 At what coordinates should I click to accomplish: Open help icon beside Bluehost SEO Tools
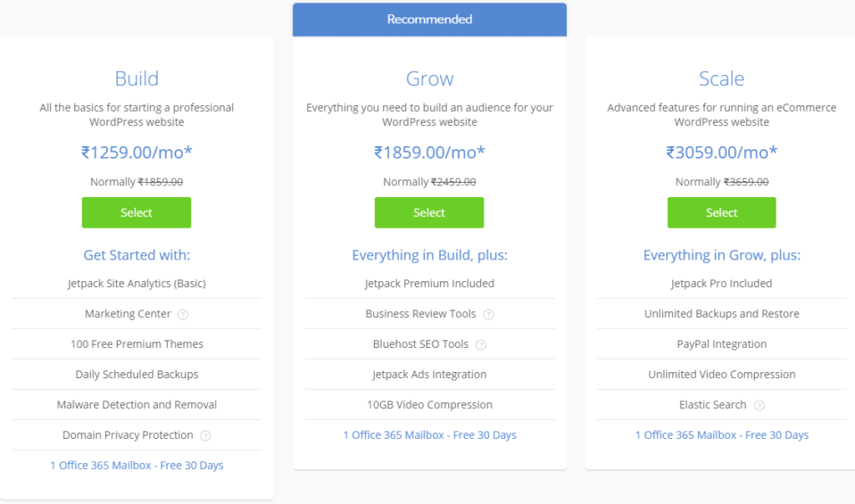click(x=481, y=345)
